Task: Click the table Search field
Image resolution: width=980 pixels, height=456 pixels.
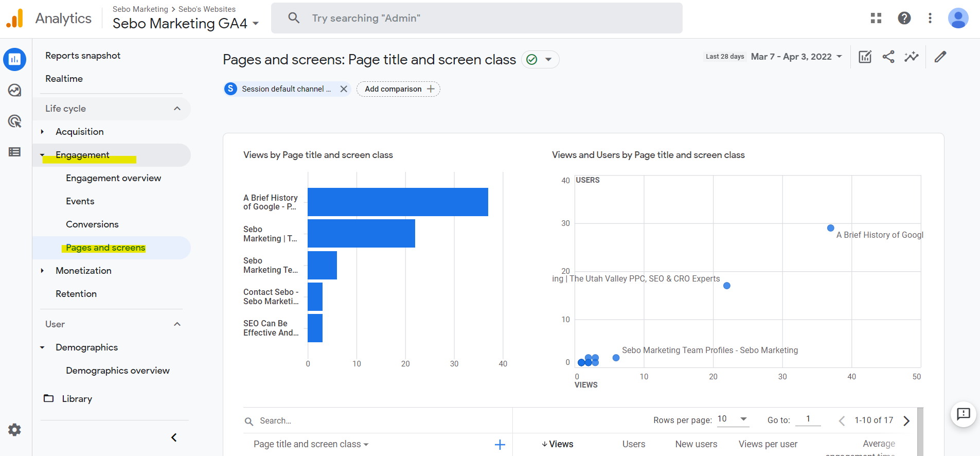Action: click(378, 421)
